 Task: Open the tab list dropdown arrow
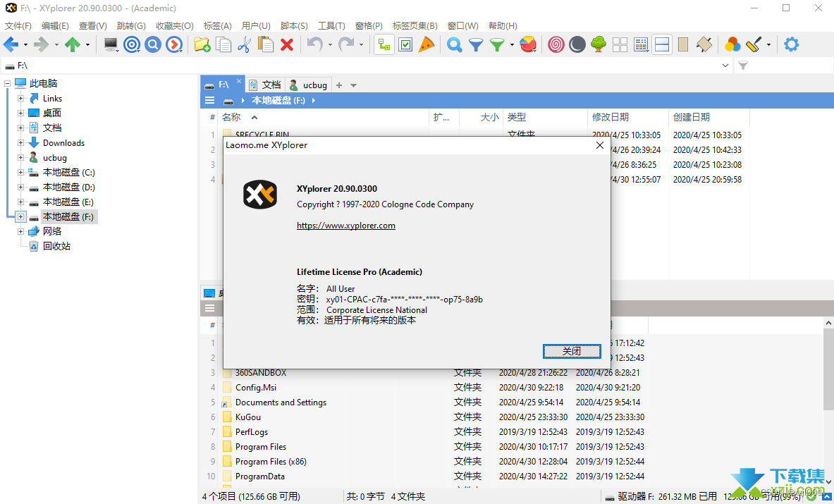pos(353,85)
